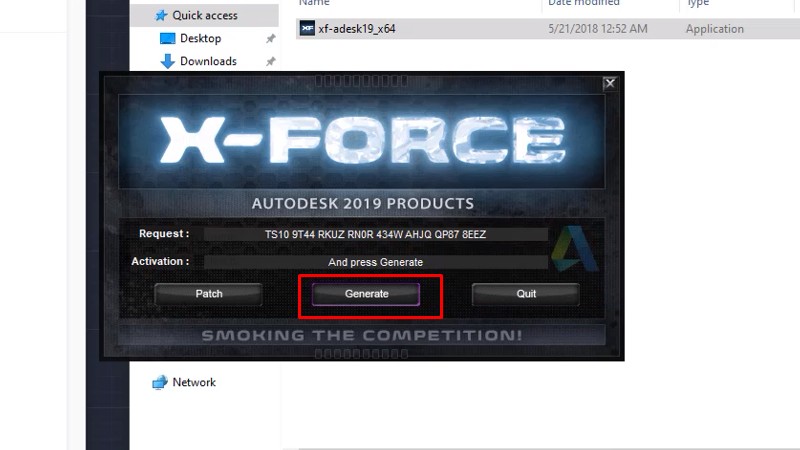Click inside the Activation code field
This screenshot has height=450, width=800.
375,262
